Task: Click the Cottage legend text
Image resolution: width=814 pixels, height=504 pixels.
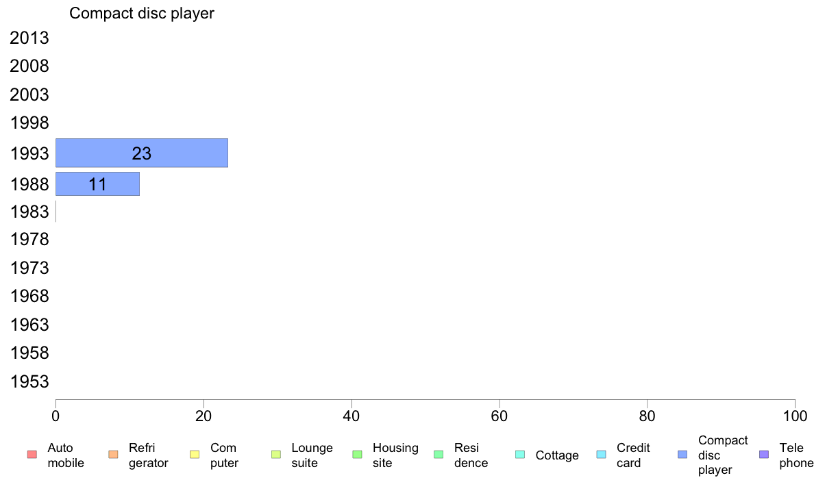Action: point(557,455)
